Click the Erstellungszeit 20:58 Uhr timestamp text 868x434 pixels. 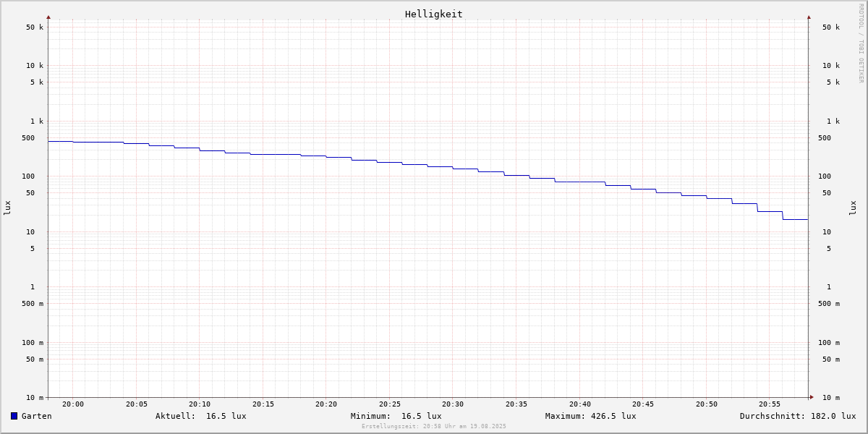434,426
